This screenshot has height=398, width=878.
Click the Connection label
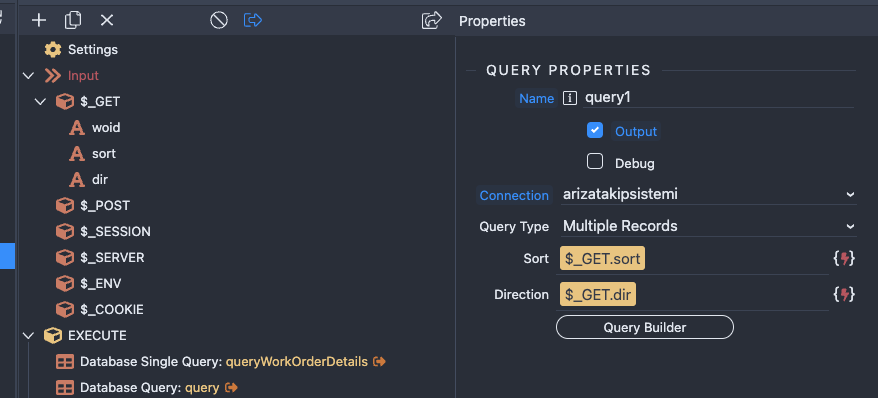point(514,195)
